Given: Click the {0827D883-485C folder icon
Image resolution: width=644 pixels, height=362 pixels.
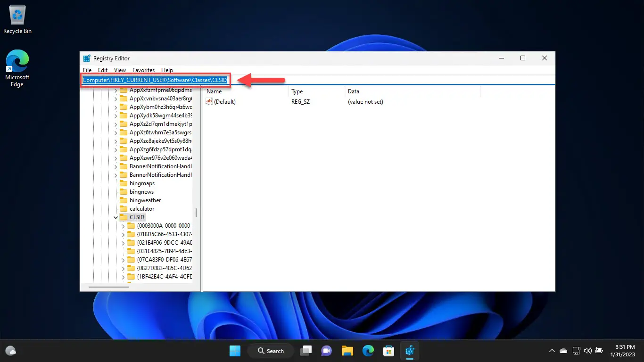Looking at the screenshot, I should pyautogui.click(x=131, y=268).
